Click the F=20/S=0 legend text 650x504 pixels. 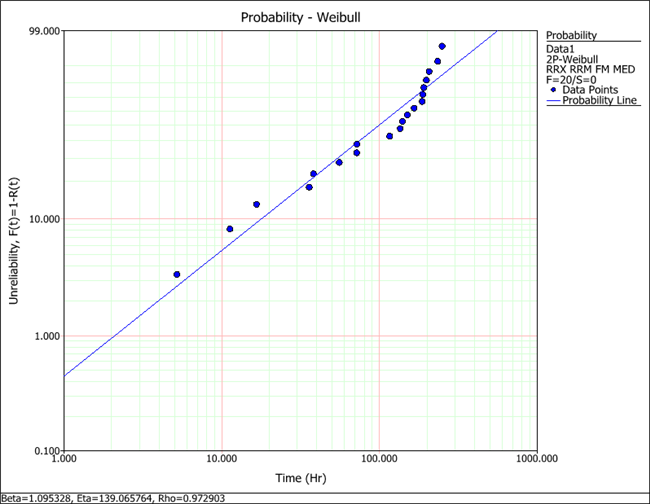click(571, 79)
